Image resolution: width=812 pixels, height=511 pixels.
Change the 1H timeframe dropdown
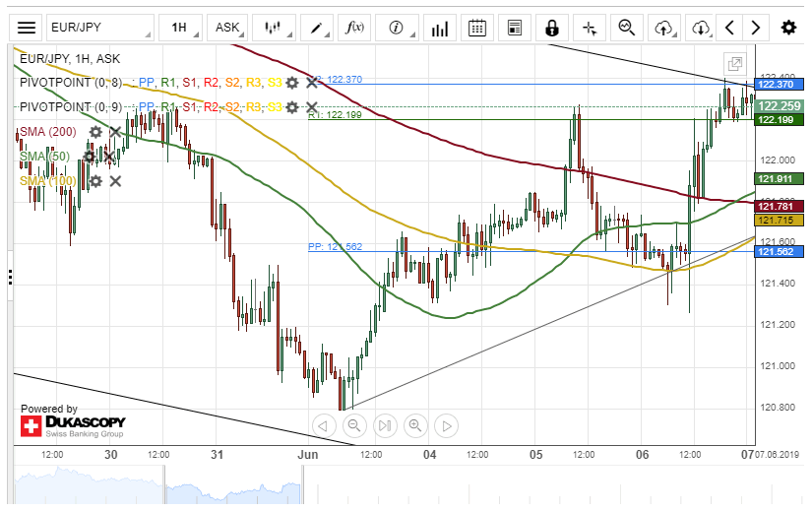tap(180, 28)
